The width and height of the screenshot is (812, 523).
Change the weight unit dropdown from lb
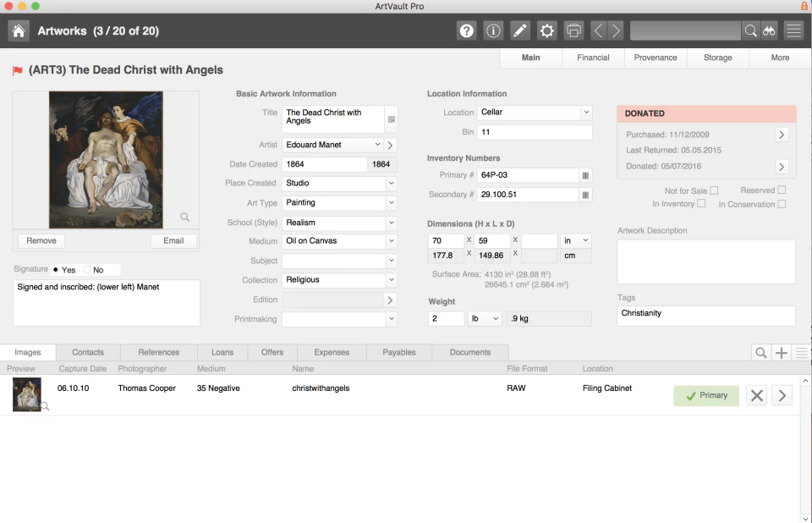coord(484,319)
